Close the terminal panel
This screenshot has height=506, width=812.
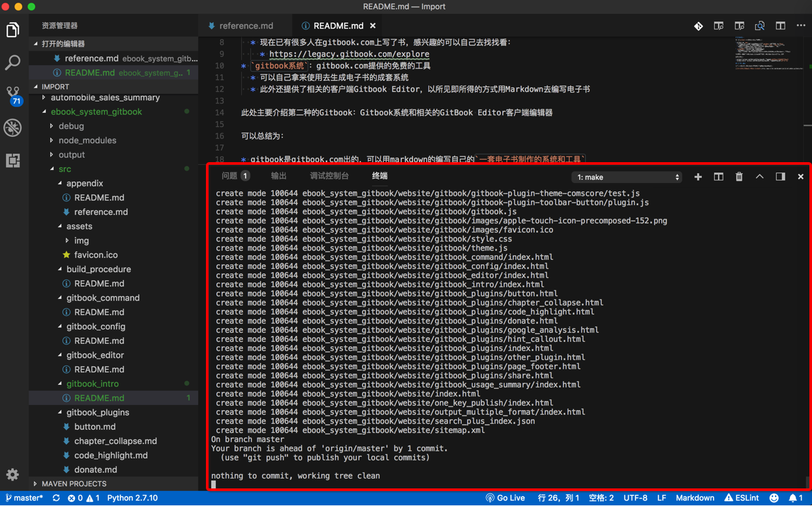800,176
